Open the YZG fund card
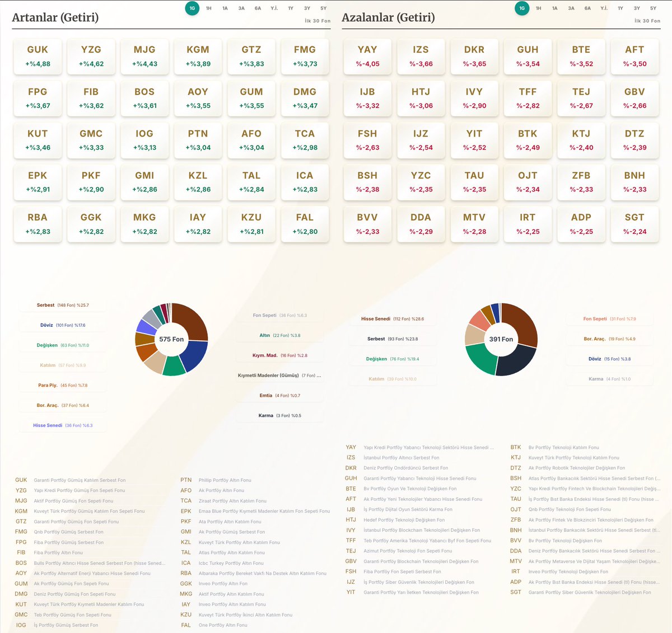The height and width of the screenshot is (633, 672). click(91, 56)
